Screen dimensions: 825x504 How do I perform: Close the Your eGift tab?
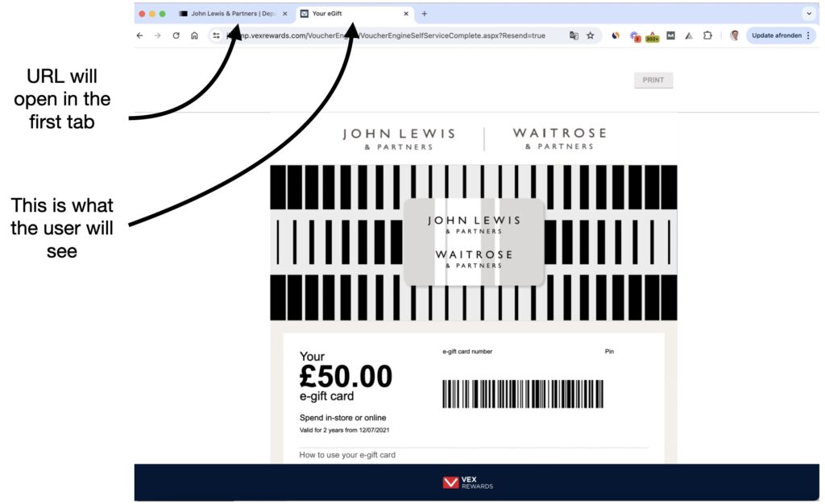pos(406,14)
